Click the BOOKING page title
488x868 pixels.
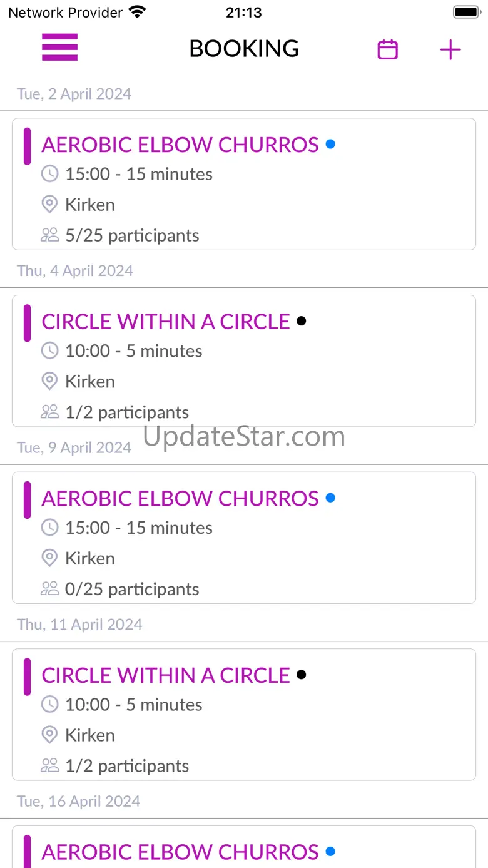(244, 49)
